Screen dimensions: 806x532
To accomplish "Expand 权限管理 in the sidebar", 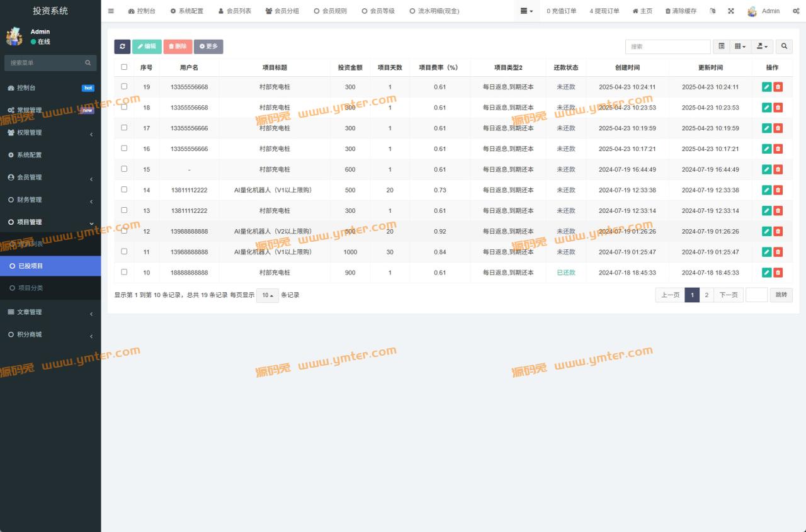I will click(x=50, y=133).
